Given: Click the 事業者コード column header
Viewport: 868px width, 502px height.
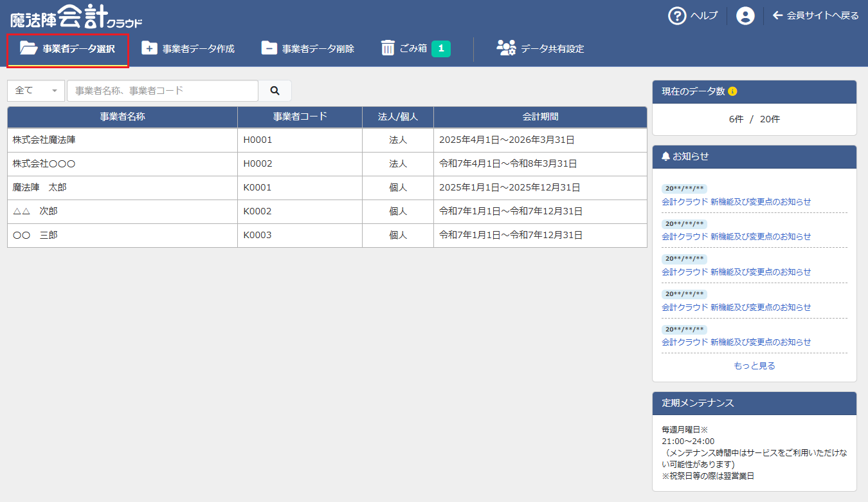Looking at the screenshot, I should 300,117.
